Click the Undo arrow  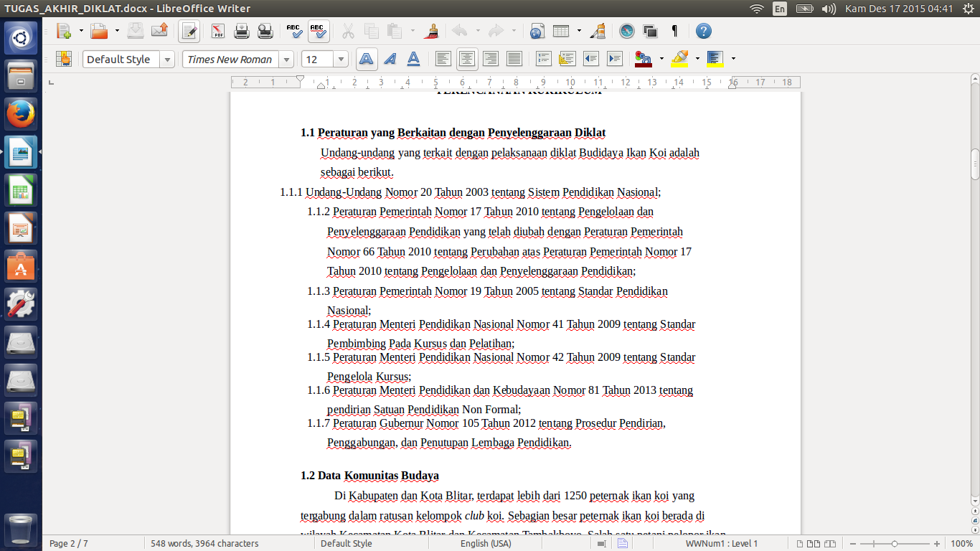[x=460, y=31]
